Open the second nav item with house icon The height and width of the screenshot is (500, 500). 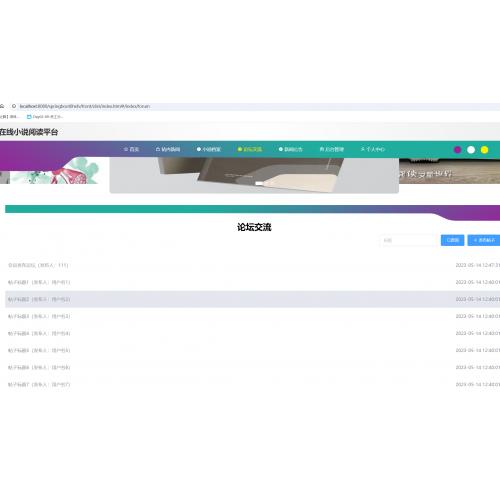click(x=168, y=149)
